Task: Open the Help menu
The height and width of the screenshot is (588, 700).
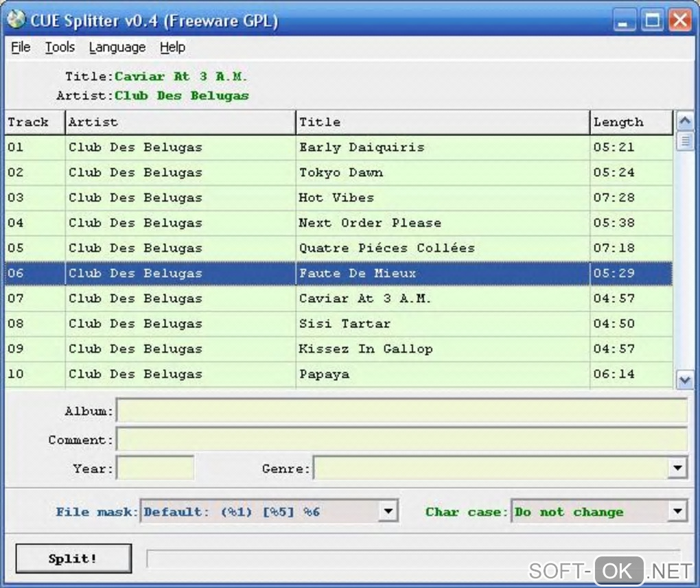Action: click(172, 47)
